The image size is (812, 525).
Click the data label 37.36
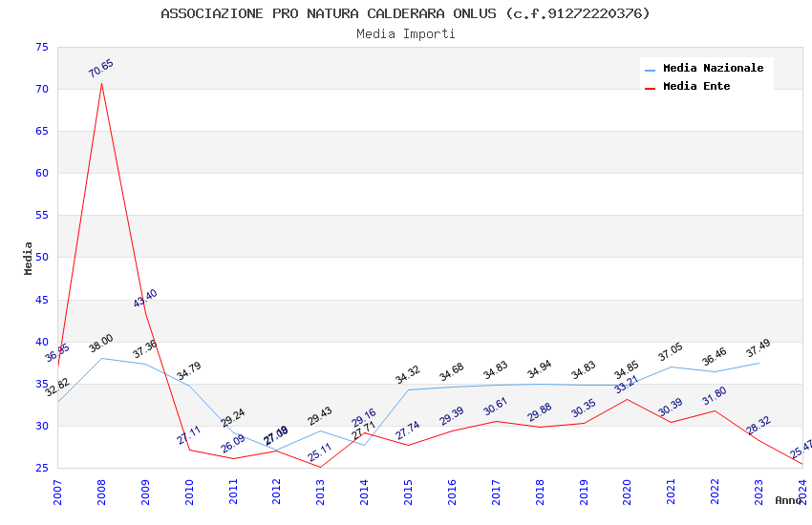pos(145,349)
